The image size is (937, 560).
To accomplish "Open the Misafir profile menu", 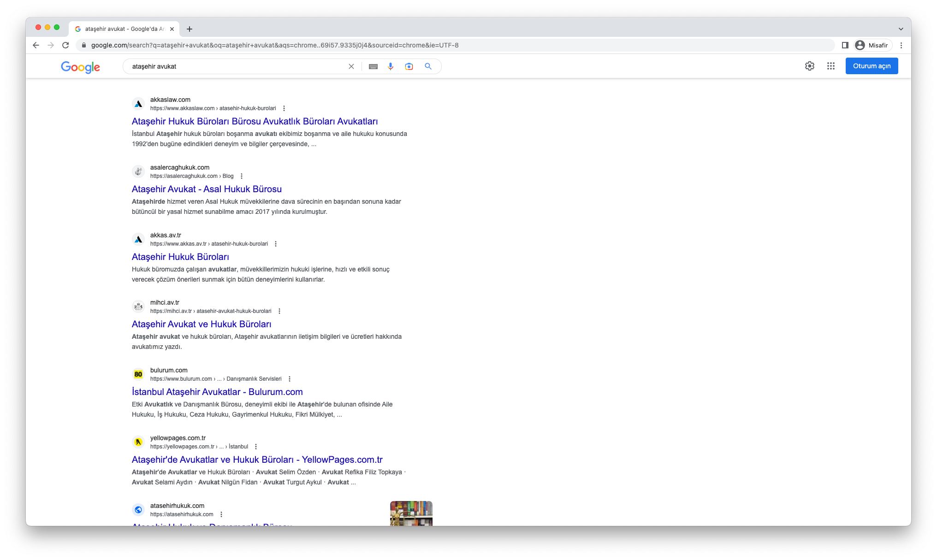I will click(872, 45).
